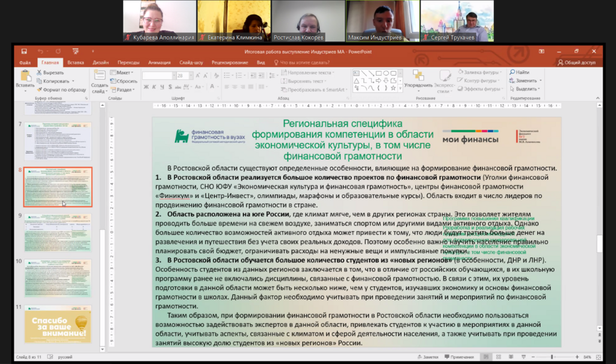
Task: Click the русский language indicator in status bar
Action: click(x=65, y=357)
